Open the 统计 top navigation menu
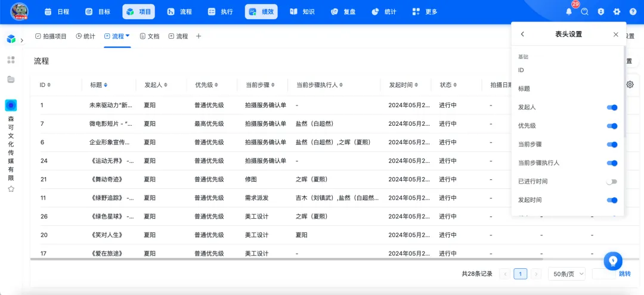This screenshot has height=295, width=644. click(384, 11)
